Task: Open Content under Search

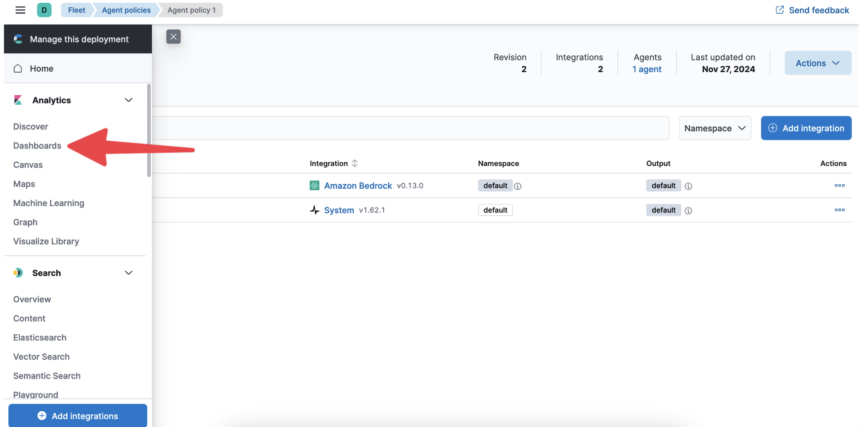Action: click(29, 319)
